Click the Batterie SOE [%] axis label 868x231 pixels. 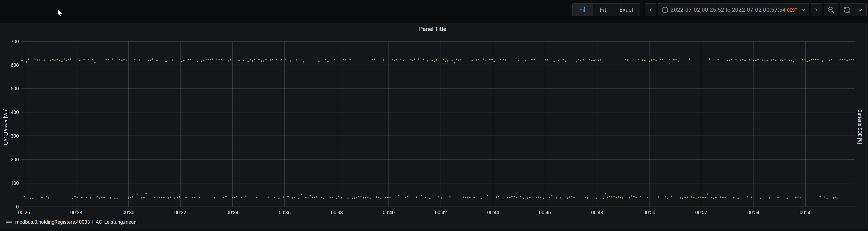(860, 126)
